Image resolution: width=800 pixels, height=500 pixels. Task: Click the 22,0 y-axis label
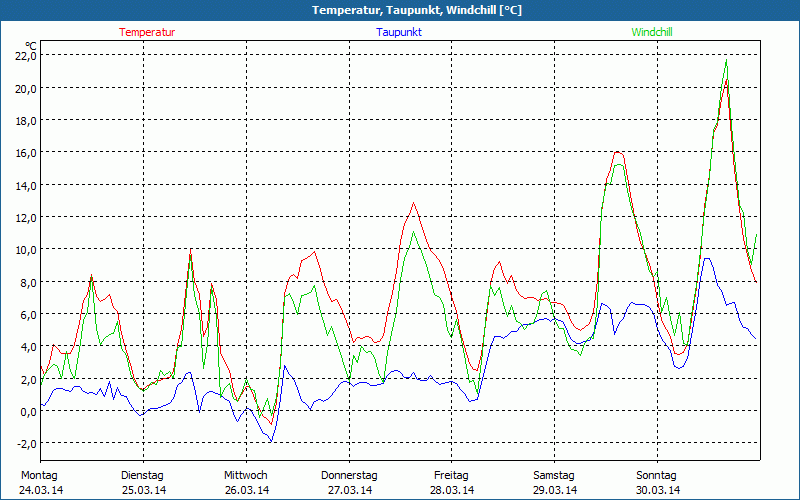tap(27, 56)
